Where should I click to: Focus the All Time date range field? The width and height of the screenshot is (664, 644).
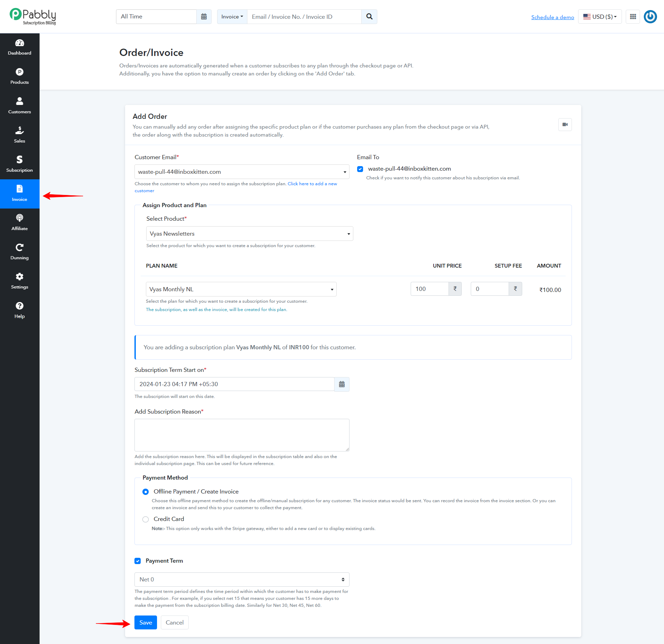click(156, 17)
